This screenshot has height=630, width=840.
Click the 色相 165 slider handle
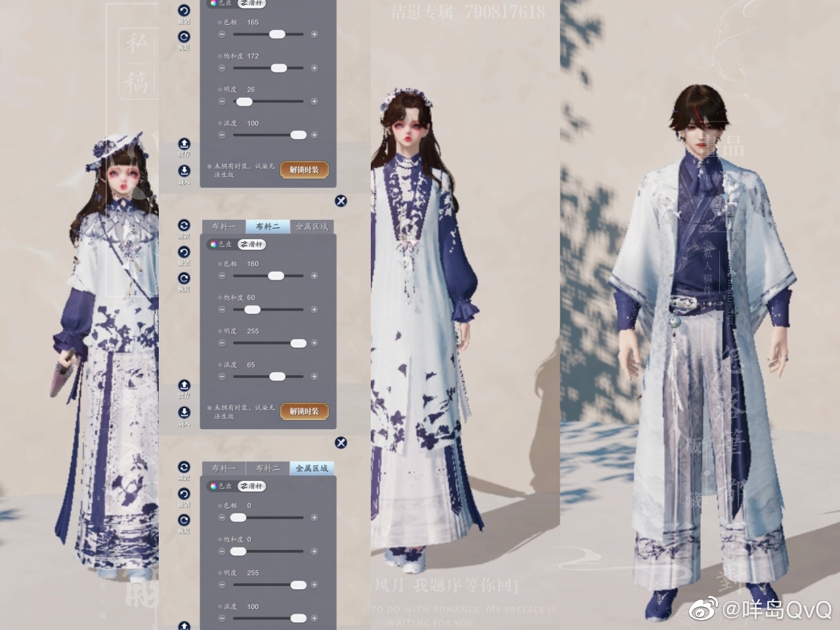277,34
